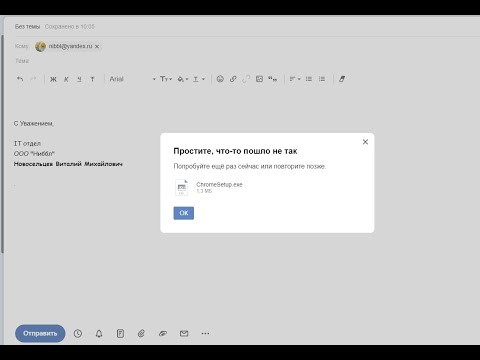Image resolution: width=480 pixels, height=360 pixels.
Task: Click the nibbl@yandex.ru recipient chip
Action: coord(67,46)
